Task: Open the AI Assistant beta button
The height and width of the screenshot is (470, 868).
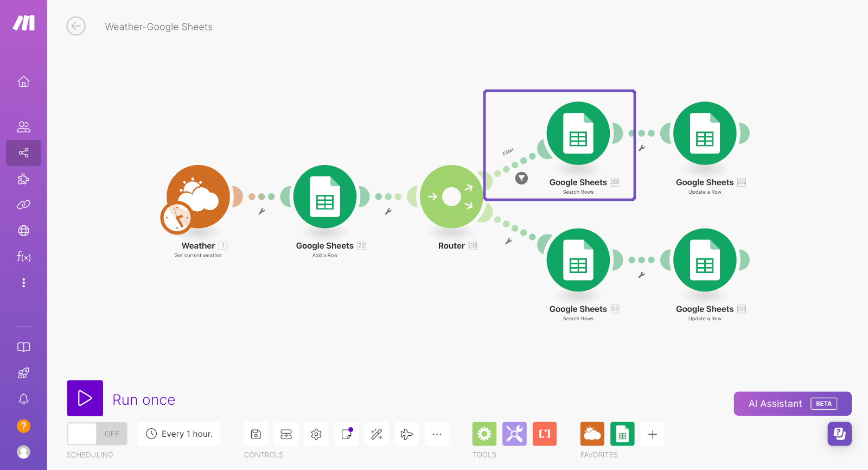Action: pos(792,404)
